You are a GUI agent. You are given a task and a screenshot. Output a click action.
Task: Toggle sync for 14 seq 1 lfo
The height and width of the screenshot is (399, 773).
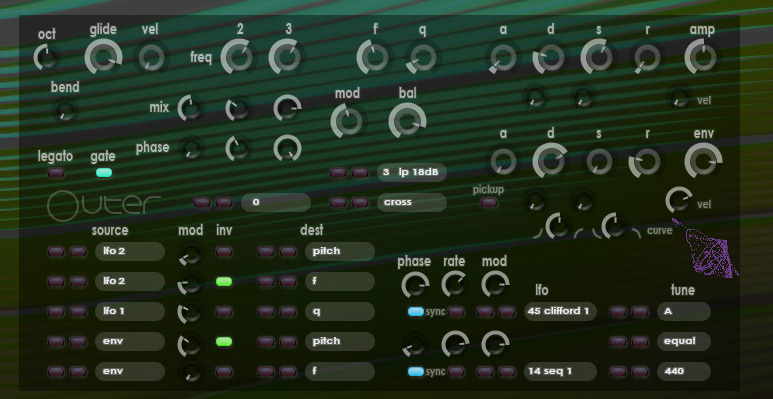(416, 371)
